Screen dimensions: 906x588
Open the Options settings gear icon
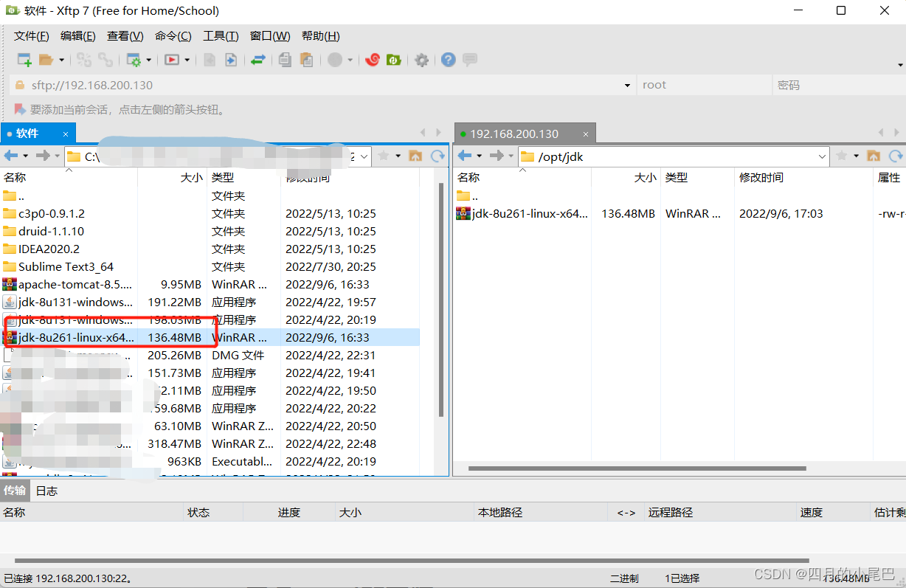[421, 60]
